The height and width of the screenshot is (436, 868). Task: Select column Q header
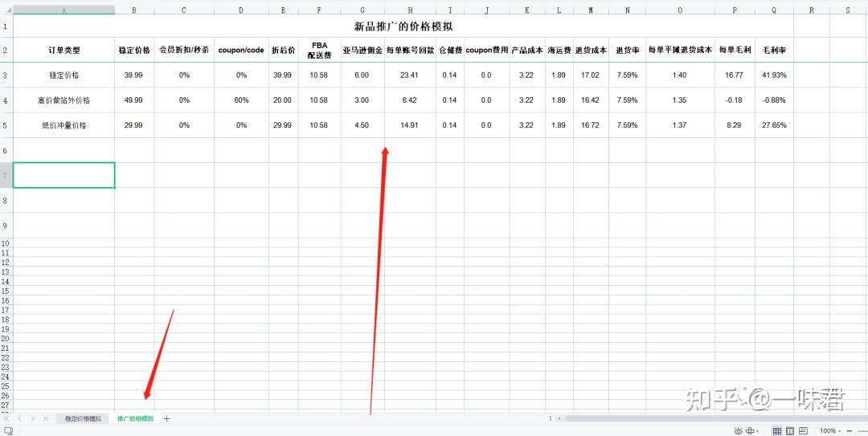pyautogui.click(x=774, y=10)
